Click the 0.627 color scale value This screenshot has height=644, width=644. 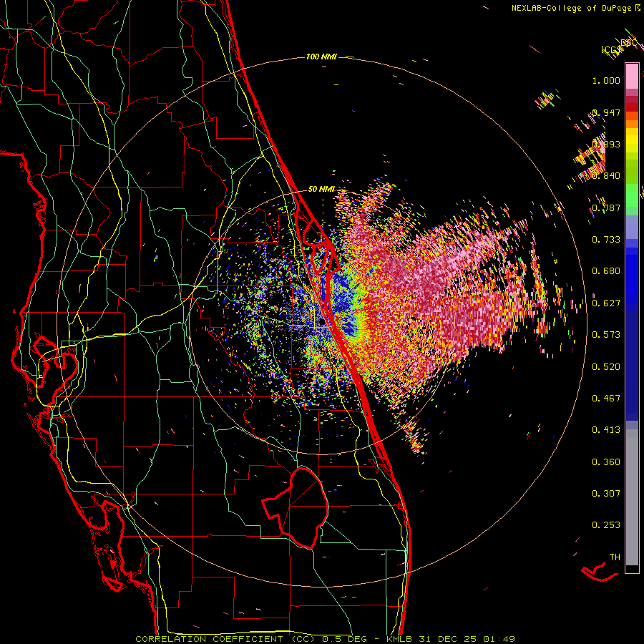point(606,303)
